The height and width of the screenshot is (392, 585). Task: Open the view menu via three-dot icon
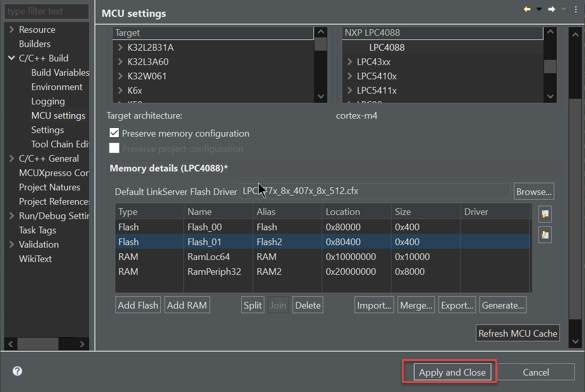(x=576, y=9)
